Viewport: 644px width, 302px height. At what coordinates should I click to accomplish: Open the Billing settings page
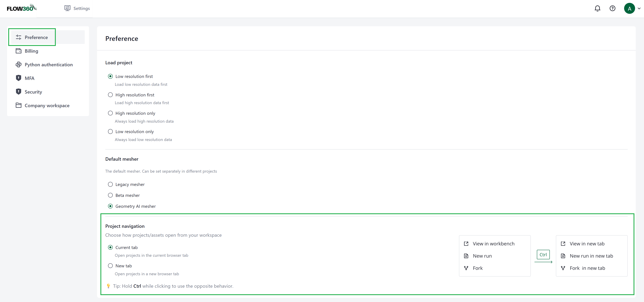pyautogui.click(x=48, y=51)
